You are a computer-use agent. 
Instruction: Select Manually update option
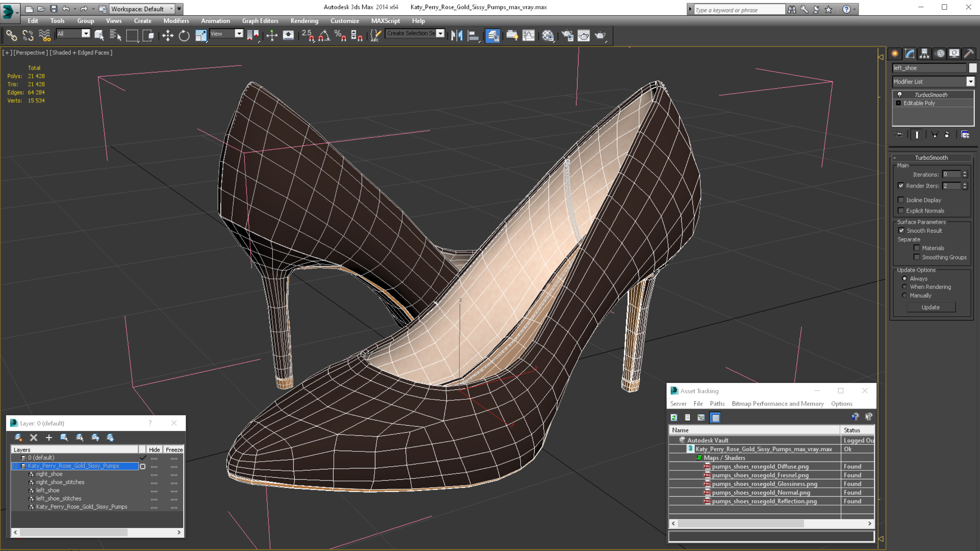pyautogui.click(x=904, y=296)
